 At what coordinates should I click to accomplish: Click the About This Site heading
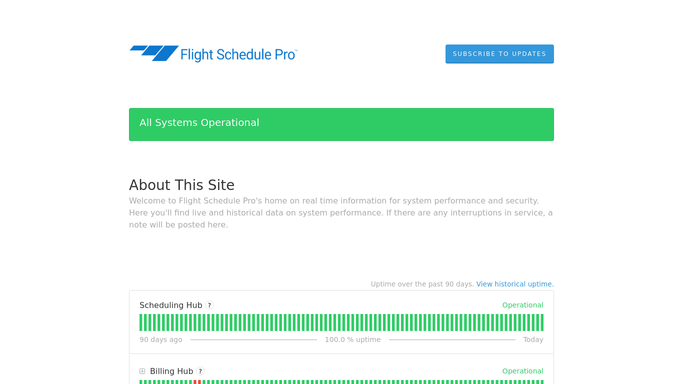182,185
